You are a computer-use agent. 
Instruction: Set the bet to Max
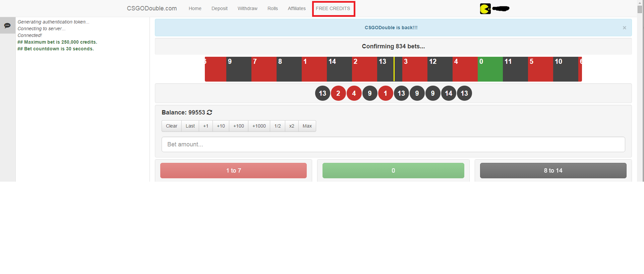coord(307,126)
